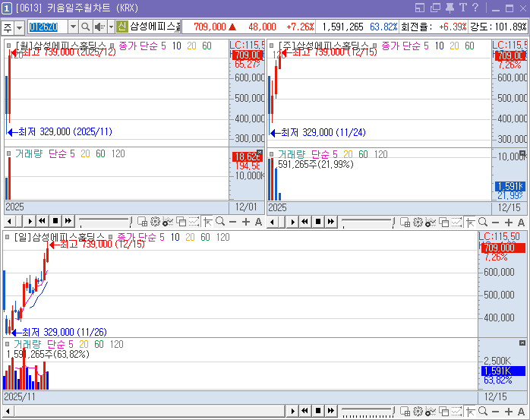530x420 pixels.
Task: Click the speaker sound alert icon
Action: [99, 27]
